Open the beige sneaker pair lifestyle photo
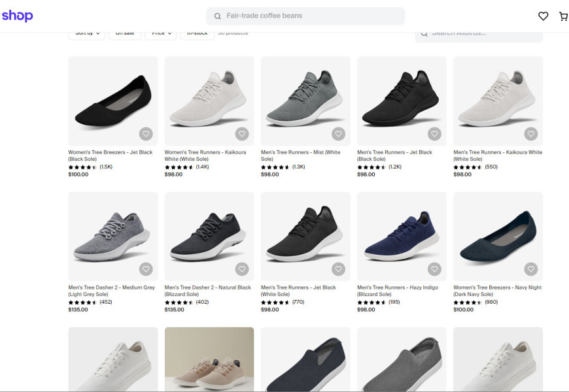 (209, 359)
